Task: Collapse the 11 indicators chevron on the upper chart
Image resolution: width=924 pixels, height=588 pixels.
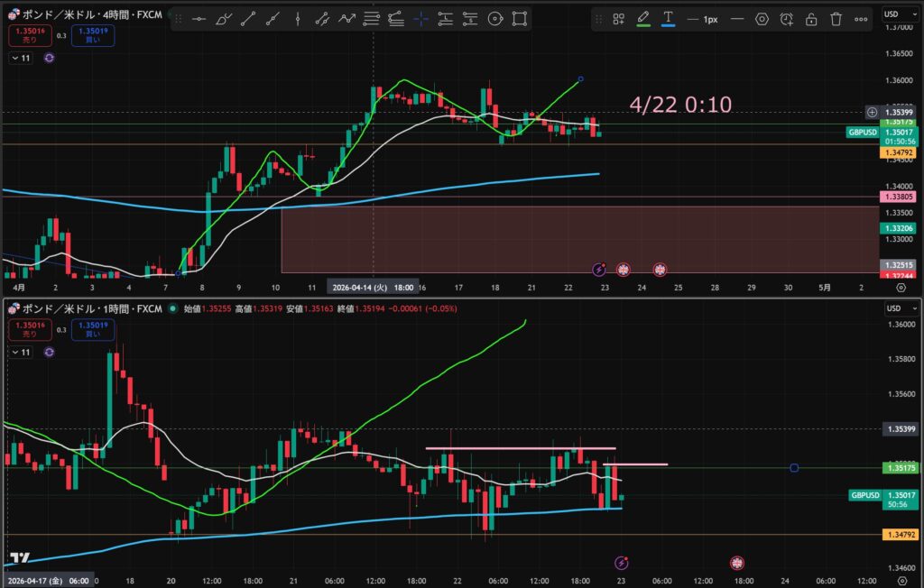Action: pos(21,58)
